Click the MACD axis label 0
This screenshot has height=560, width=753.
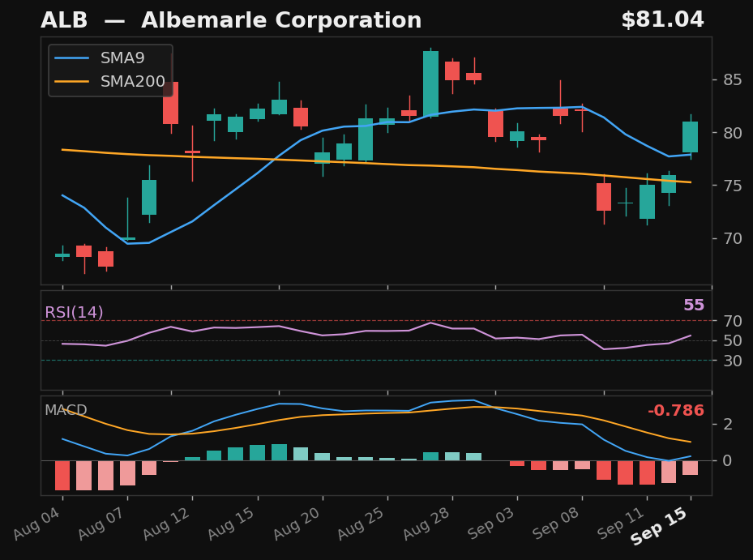[x=728, y=460]
